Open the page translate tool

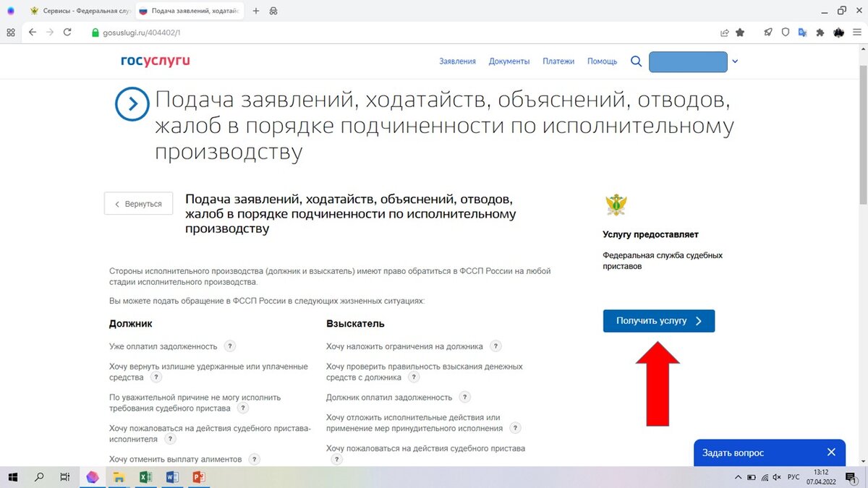pos(803,33)
